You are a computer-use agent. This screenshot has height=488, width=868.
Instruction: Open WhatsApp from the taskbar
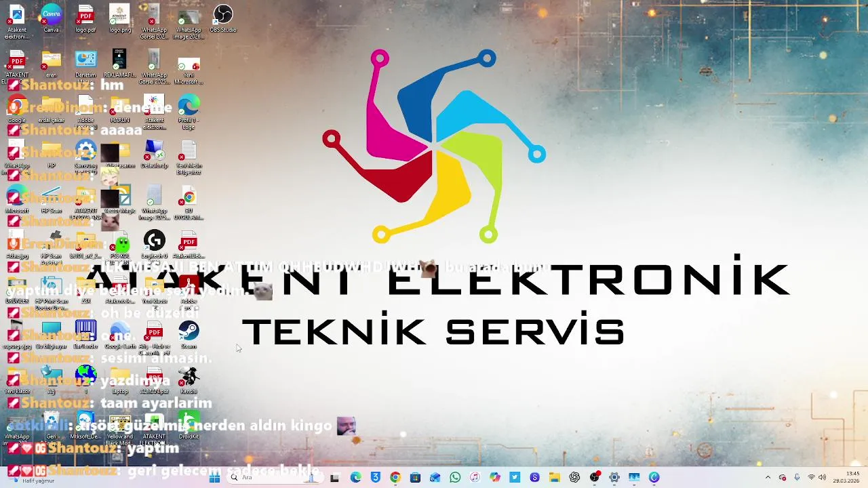coord(455,478)
